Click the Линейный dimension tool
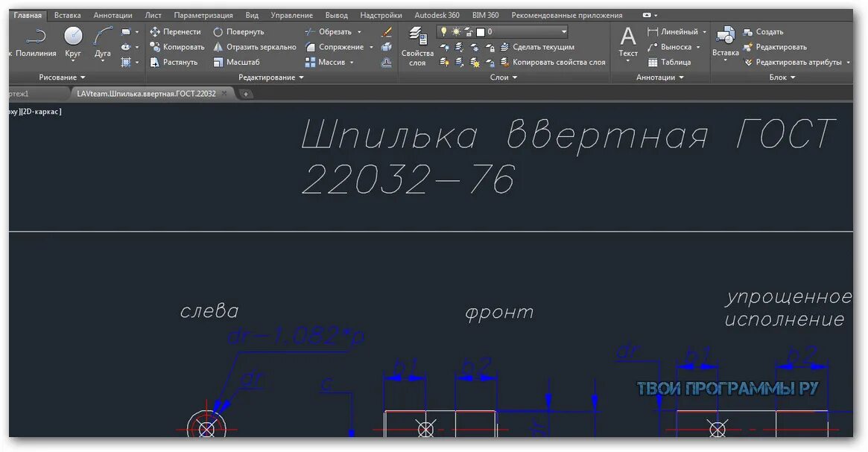868x452 pixels. (x=673, y=32)
